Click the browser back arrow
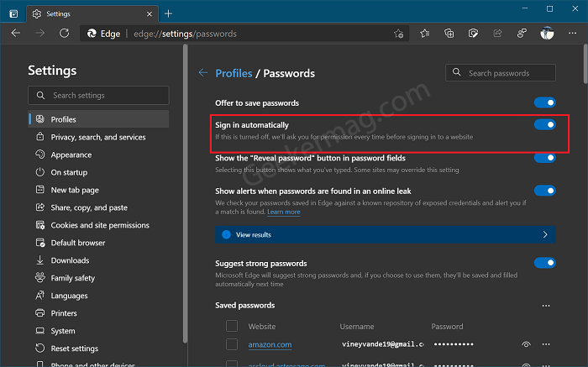Image resolution: width=588 pixels, height=367 pixels. click(16, 34)
